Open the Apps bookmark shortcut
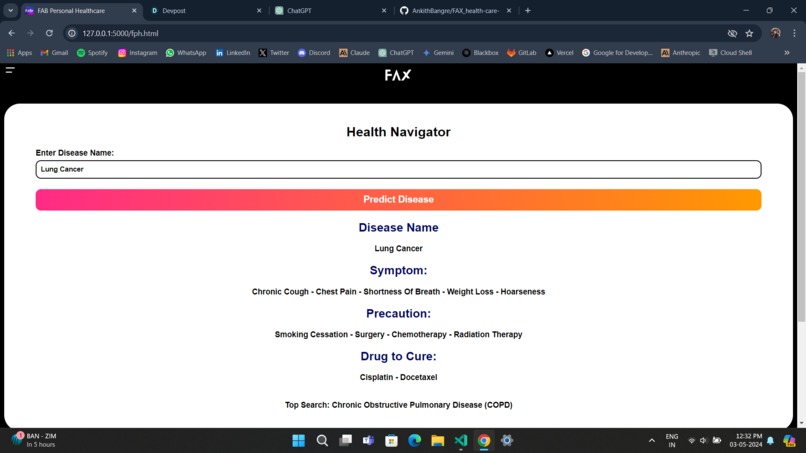This screenshot has height=453, width=806. click(x=19, y=52)
